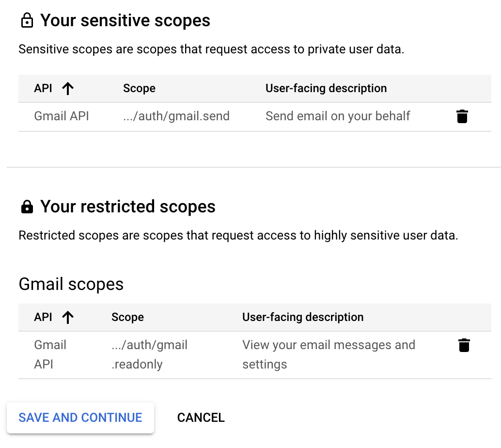Click User-facing description header in sensitive table

326,88
